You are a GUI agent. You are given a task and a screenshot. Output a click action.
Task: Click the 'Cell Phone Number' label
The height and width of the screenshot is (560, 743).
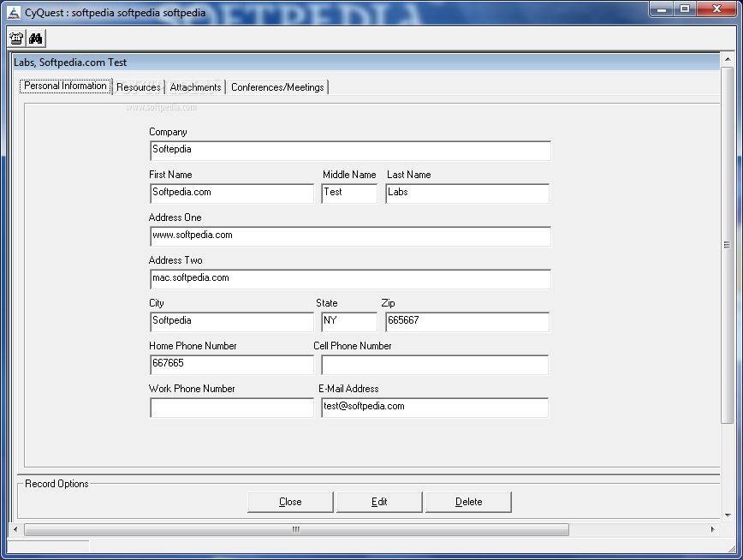point(353,346)
